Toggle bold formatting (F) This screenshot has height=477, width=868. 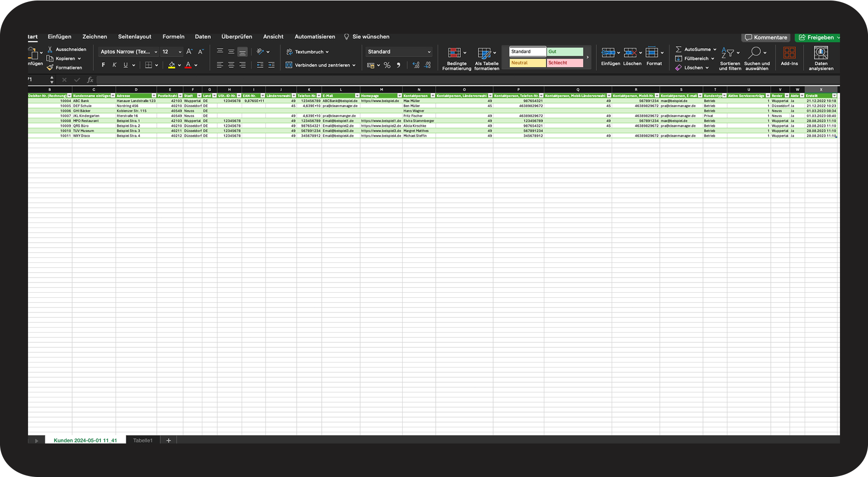coord(103,65)
